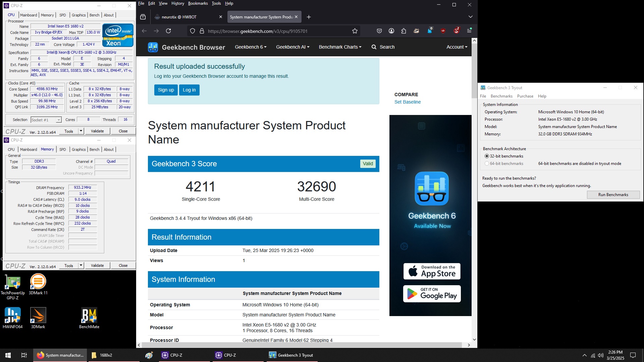The image size is (644, 362).
Task: Expand Benchmark Charts dropdown
Action: pos(340,47)
